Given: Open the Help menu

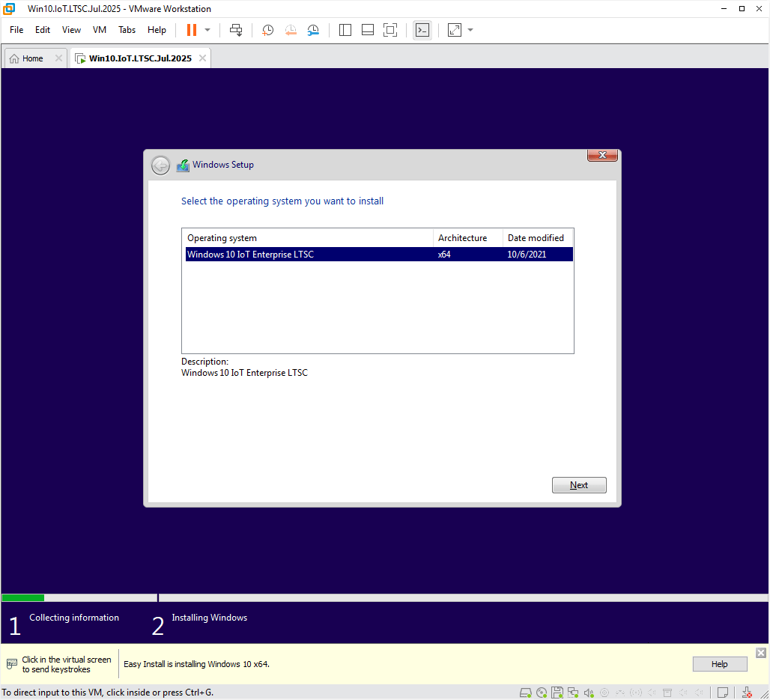Looking at the screenshot, I should [x=157, y=30].
